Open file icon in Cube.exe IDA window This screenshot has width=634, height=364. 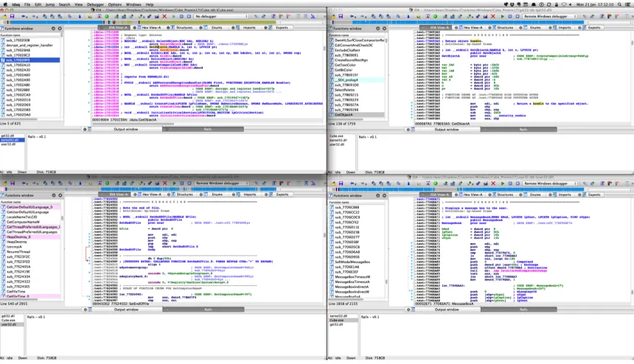click(x=4, y=16)
